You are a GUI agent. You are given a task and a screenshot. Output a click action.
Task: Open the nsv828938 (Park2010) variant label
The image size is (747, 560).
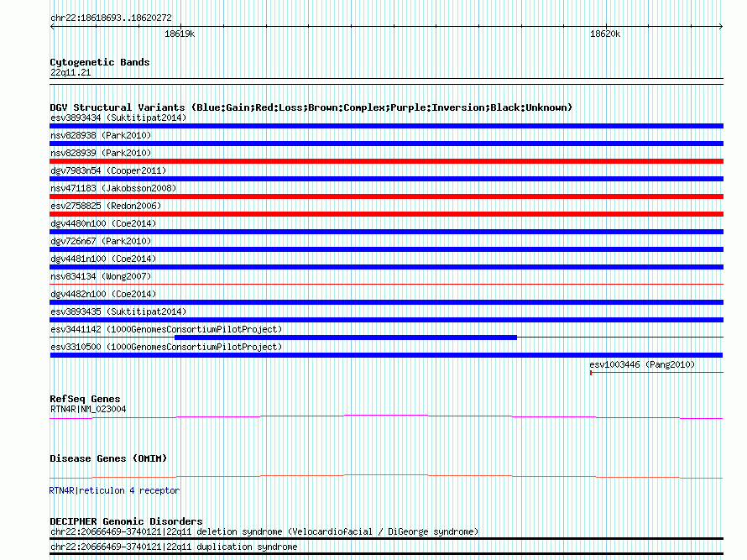pos(101,135)
